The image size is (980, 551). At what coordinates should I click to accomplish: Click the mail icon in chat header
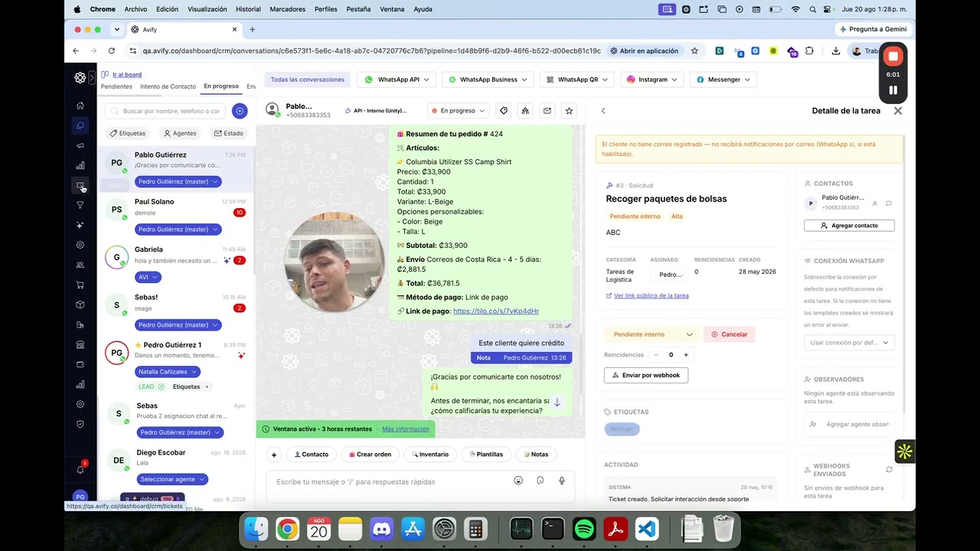pyautogui.click(x=547, y=111)
